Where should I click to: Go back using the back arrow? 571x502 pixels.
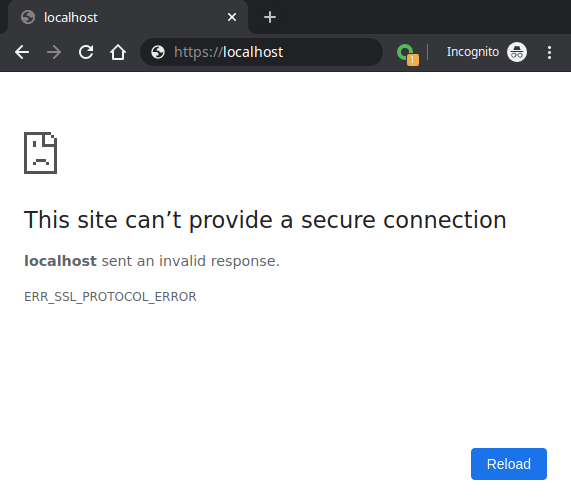[x=22, y=52]
